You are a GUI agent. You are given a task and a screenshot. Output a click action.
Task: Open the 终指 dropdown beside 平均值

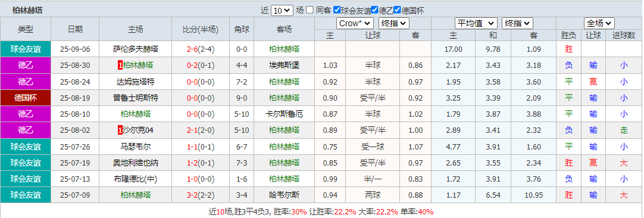point(517,23)
